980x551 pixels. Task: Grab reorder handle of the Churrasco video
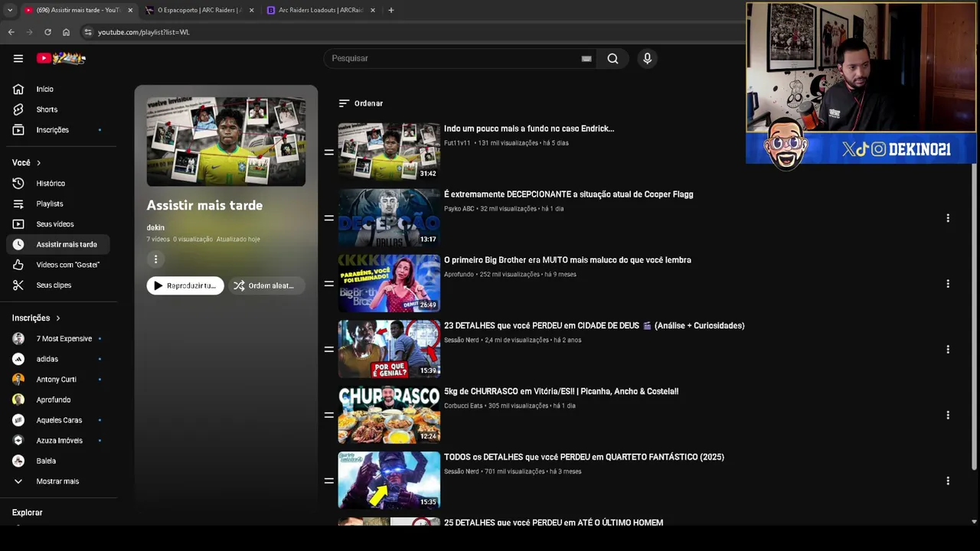pyautogui.click(x=328, y=416)
